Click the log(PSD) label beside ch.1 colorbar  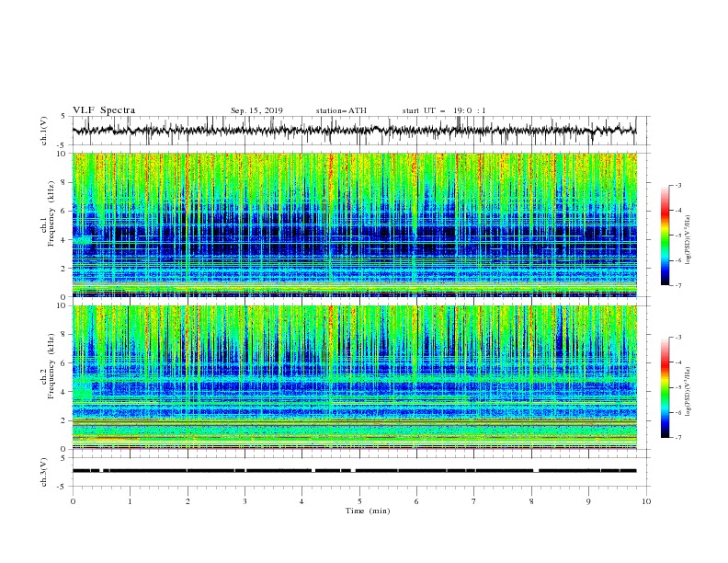pos(688,240)
